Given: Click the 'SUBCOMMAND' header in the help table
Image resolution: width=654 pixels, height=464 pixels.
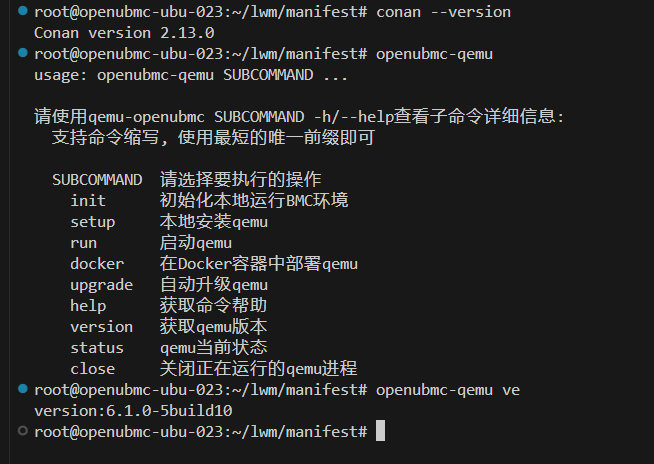Looking at the screenshot, I should (97, 180).
